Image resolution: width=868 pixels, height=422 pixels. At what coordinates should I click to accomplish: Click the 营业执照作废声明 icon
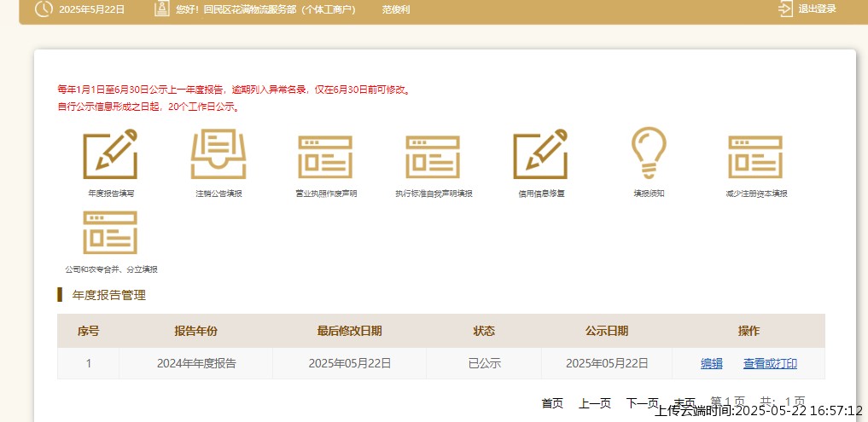point(325,157)
